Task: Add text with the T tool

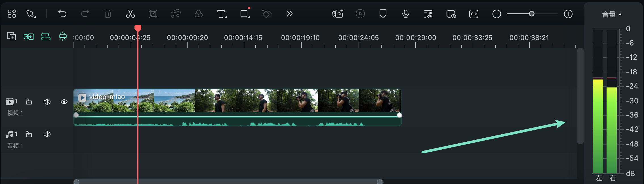Action: coord(222,14)
